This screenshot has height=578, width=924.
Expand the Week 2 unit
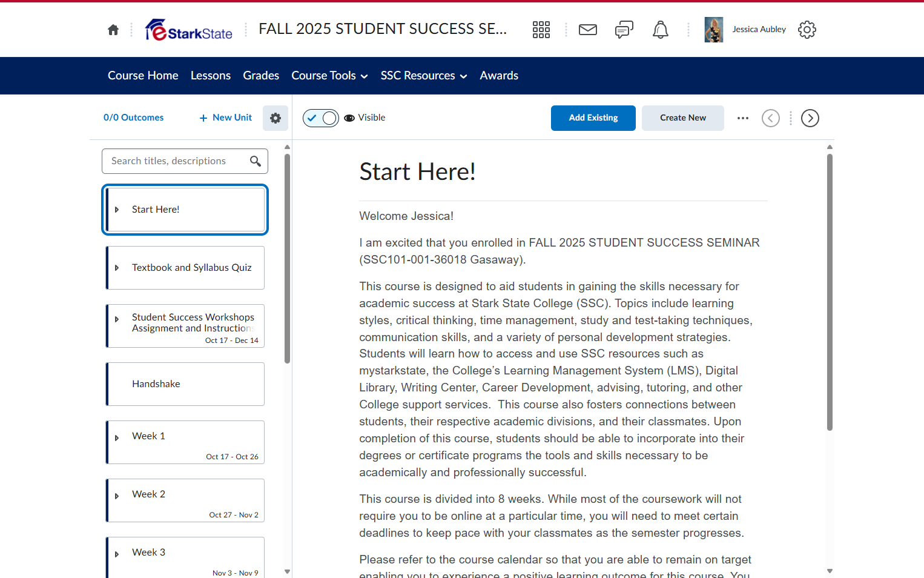tap(117, 496)
